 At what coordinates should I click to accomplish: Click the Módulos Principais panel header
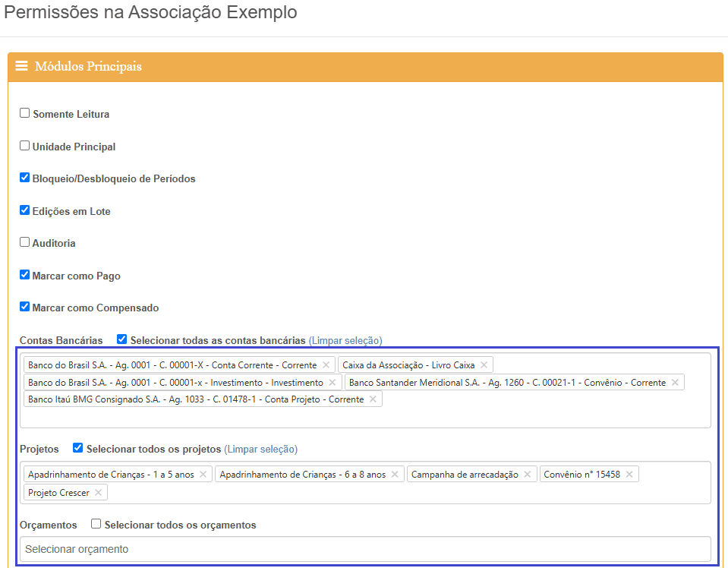tap(365, 67)
